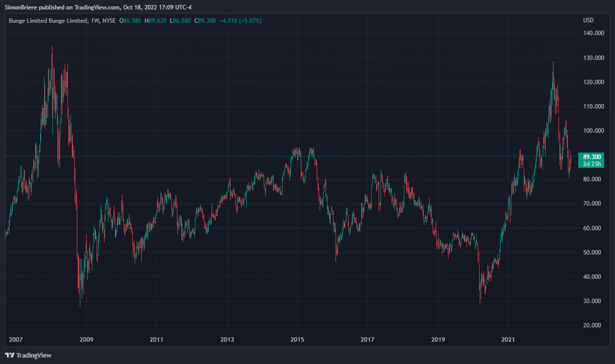Click the 2015 label on time axis
The height and width of the screenshot is (364, 615).
click(297, 340)
